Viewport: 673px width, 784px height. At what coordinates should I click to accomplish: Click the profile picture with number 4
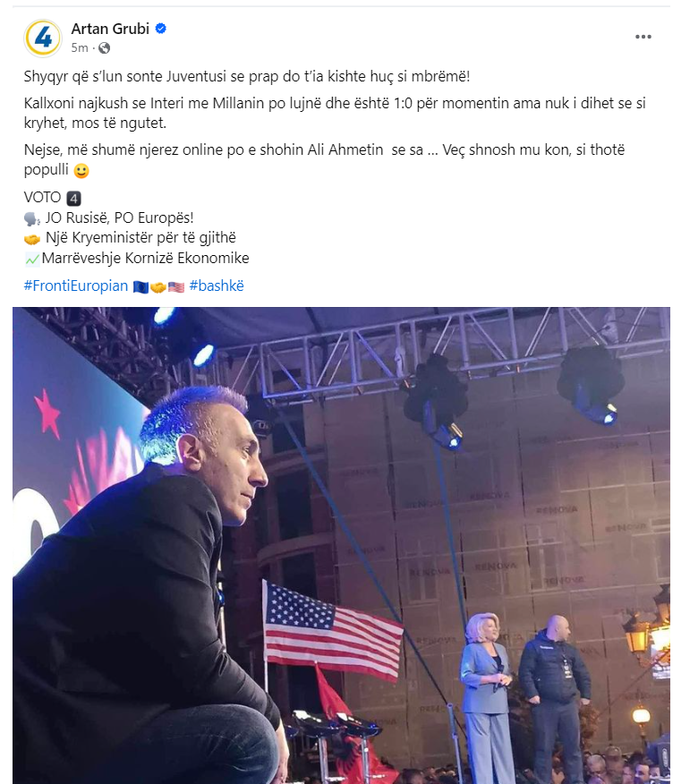[42, 38]
